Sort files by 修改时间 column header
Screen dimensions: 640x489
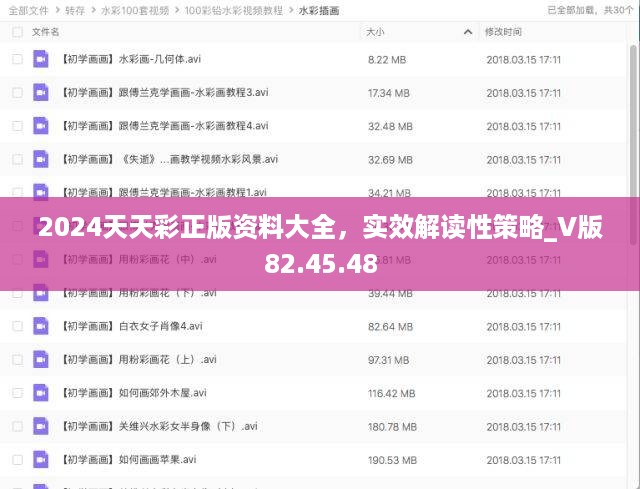506,32
